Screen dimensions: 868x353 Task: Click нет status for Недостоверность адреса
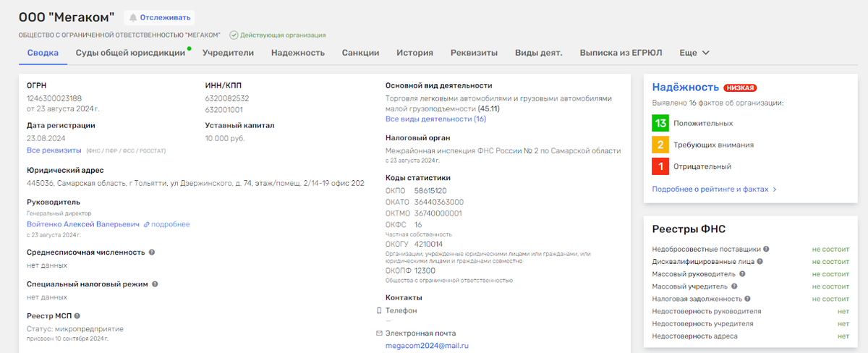point(843,336)
